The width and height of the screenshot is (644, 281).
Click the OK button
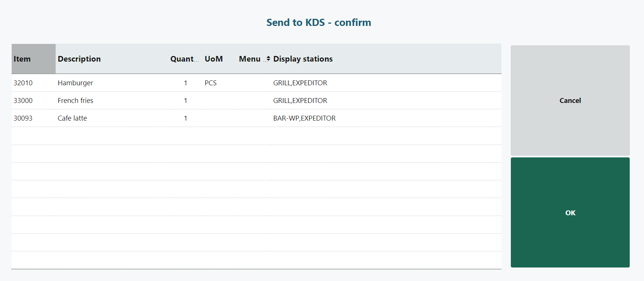click(570, 213)
